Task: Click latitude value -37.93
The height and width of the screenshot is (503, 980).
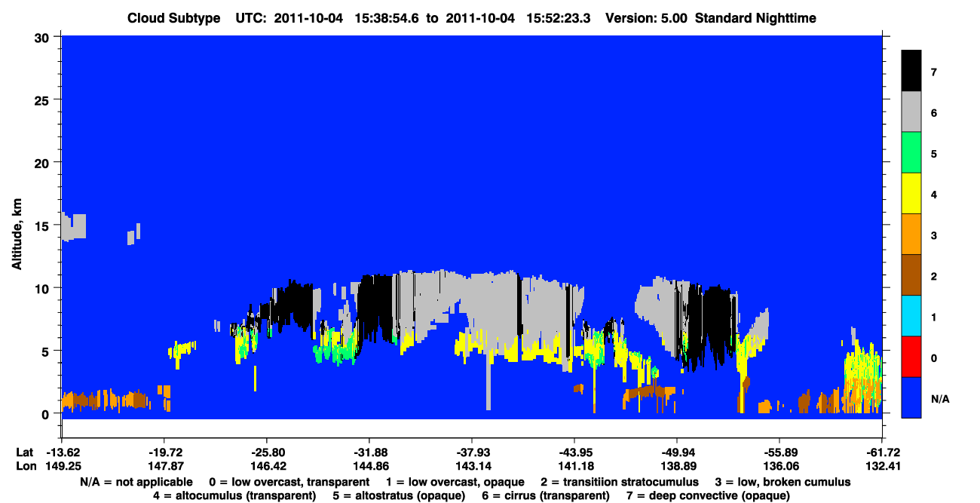Action: (472, 452)
